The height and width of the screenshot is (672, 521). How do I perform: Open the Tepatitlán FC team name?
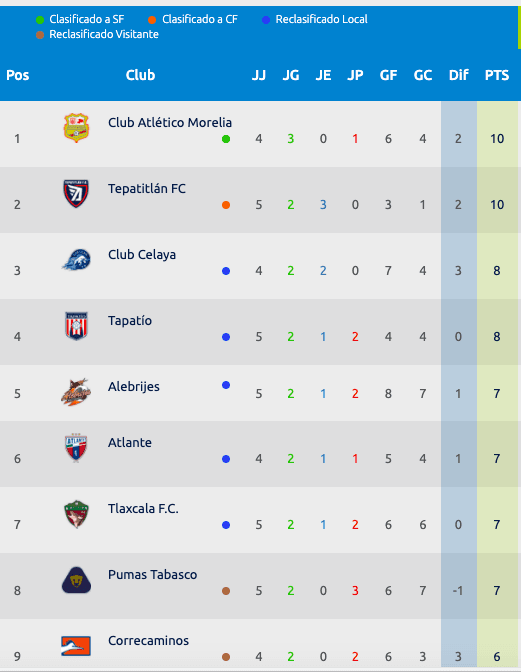tap(147, 189)
